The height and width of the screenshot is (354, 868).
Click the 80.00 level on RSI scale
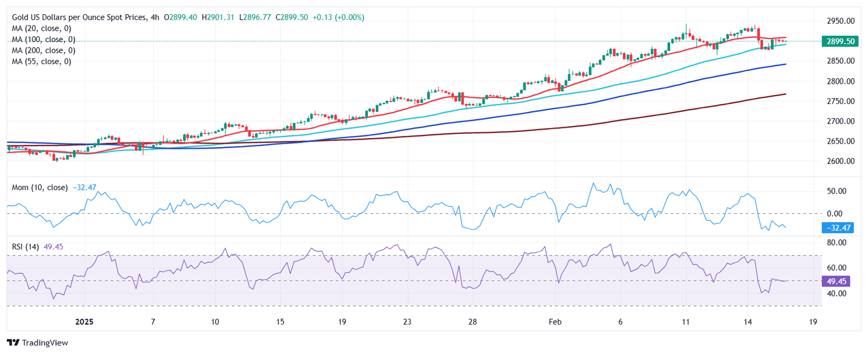[x=839, y=243]
